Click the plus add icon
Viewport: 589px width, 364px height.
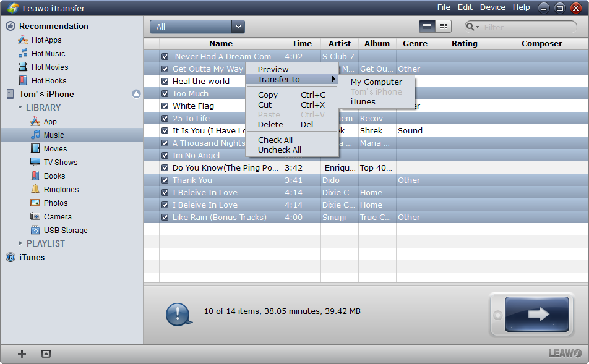click(22, 353)
